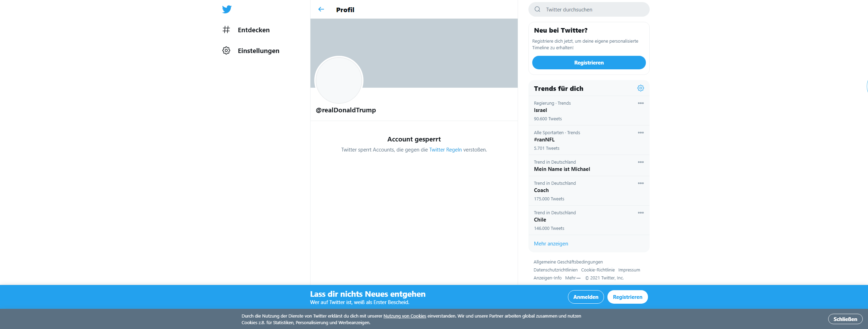Click the Einstellungen gear icon
The width and height of the screenshot is (868, 329).
coord(226,51)
